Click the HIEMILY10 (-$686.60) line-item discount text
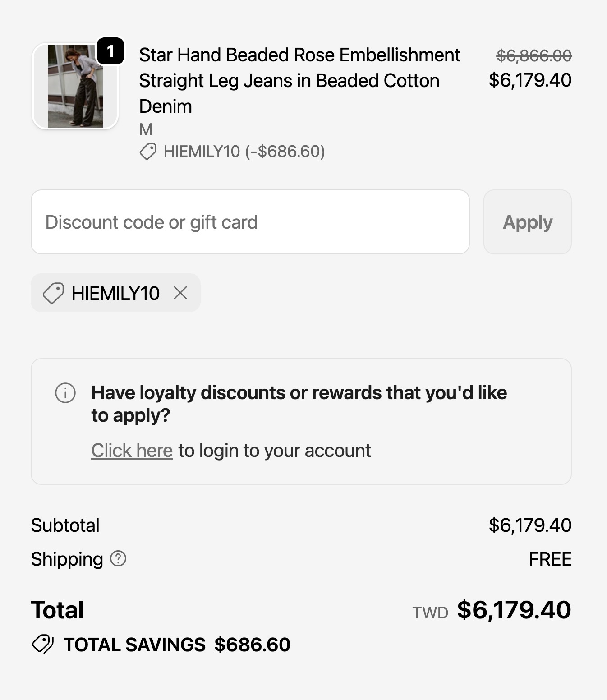The image size is (607, 700). pyautogui.click(x=244, y=152)
